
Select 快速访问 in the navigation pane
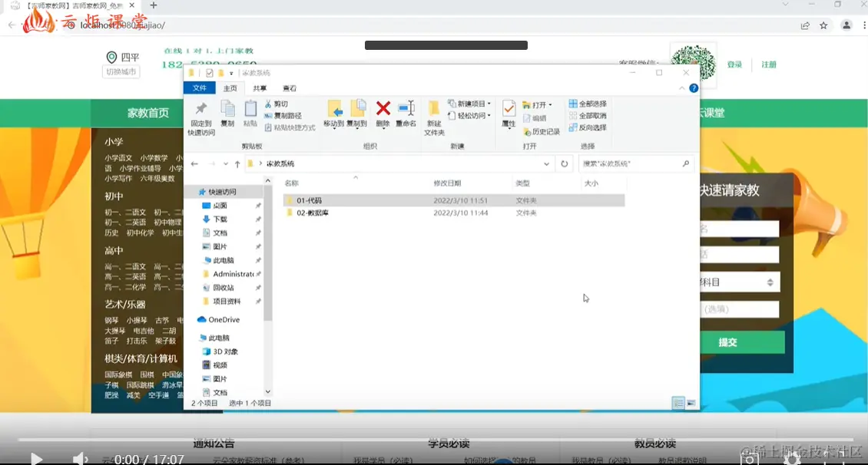(222, 192)
